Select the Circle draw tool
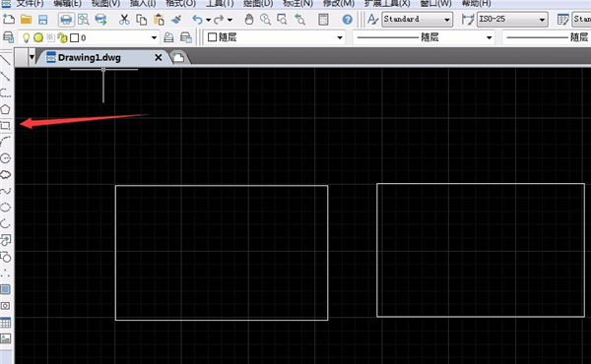Viewport: 591px width, 364px height. 5,158
